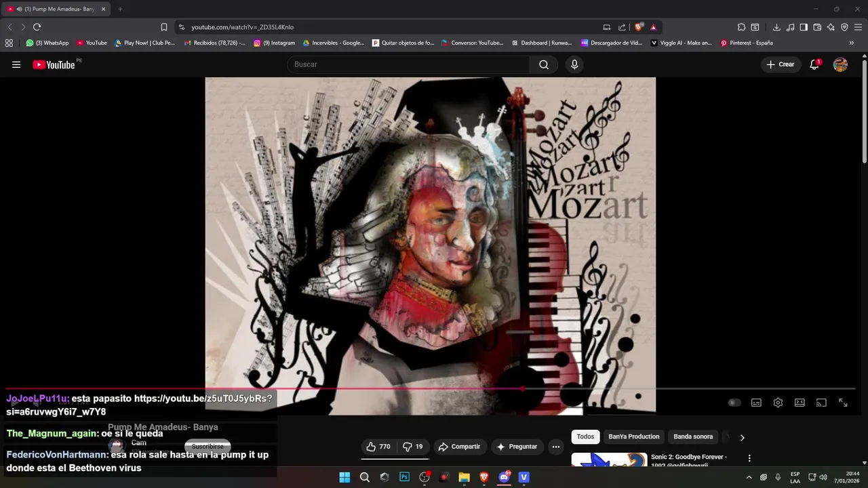Viewport: 868px width, 488px height.
Task: Show more filter chips with right arrow
Action: click(x=742, y=437)
